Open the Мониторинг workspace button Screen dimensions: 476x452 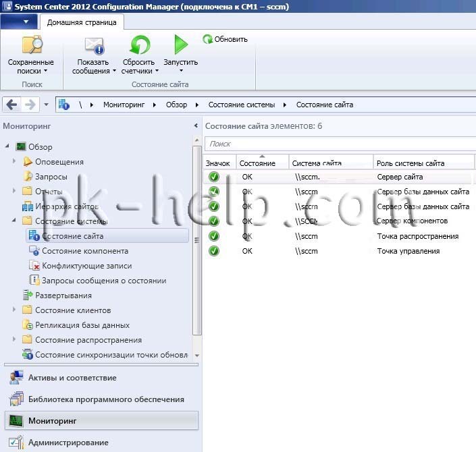[101, 420]
